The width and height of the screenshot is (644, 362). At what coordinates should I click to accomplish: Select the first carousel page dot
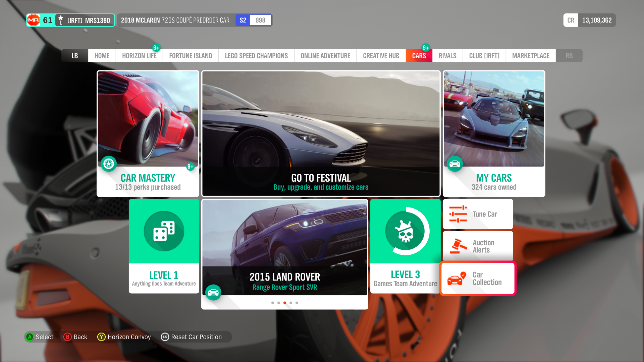click(273, 303)
